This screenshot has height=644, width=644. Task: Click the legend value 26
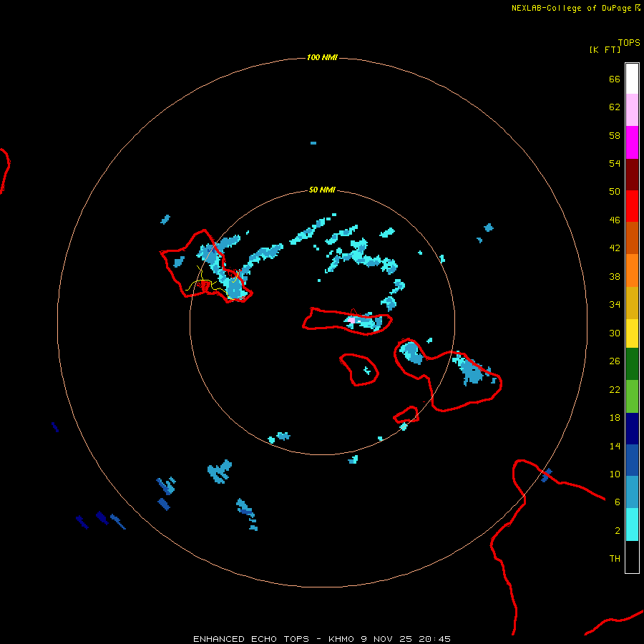[615, 361]
